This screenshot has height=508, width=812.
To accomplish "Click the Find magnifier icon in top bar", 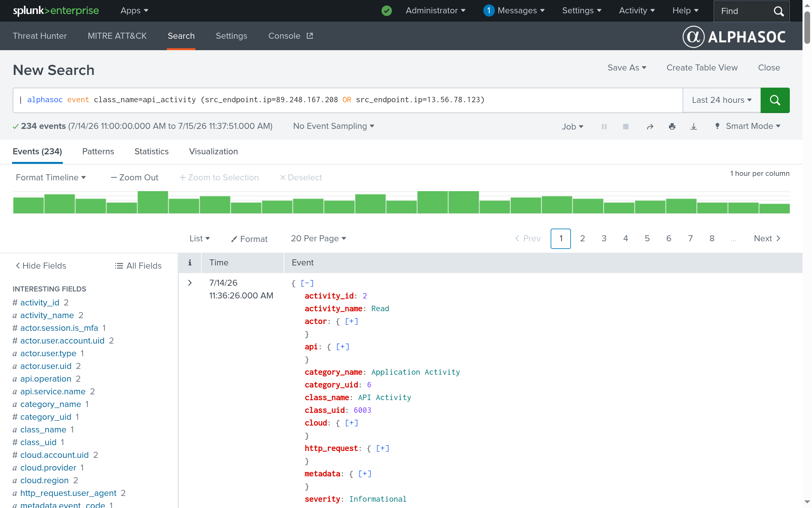I will 778,11.
